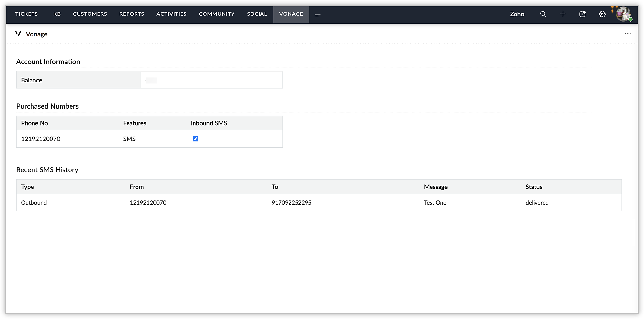644x319 pixels.
Task: Switch to the Social tab
Action: tap(257, 14)
